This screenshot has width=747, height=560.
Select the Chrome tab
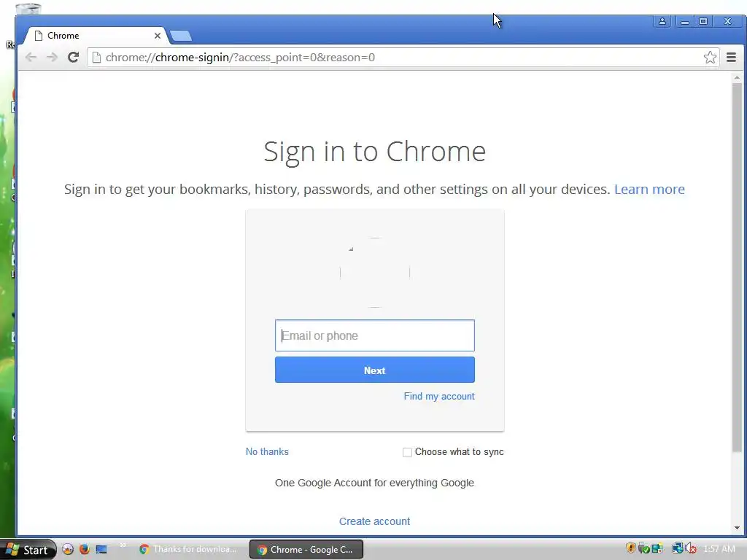point(96,36)
